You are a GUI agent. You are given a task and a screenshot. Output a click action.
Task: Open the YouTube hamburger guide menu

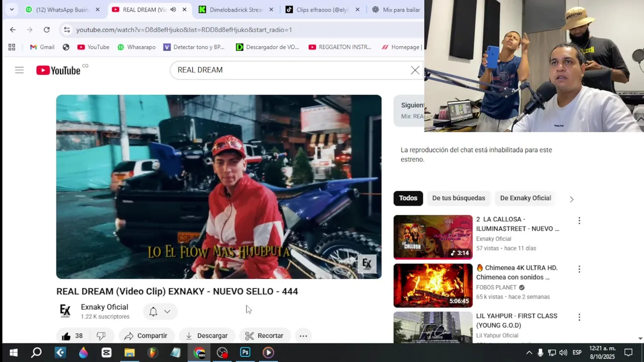point(19,70)
